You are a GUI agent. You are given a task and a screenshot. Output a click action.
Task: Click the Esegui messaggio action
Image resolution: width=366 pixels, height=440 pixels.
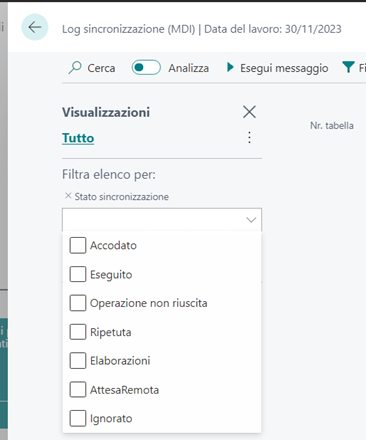(277, 68)
